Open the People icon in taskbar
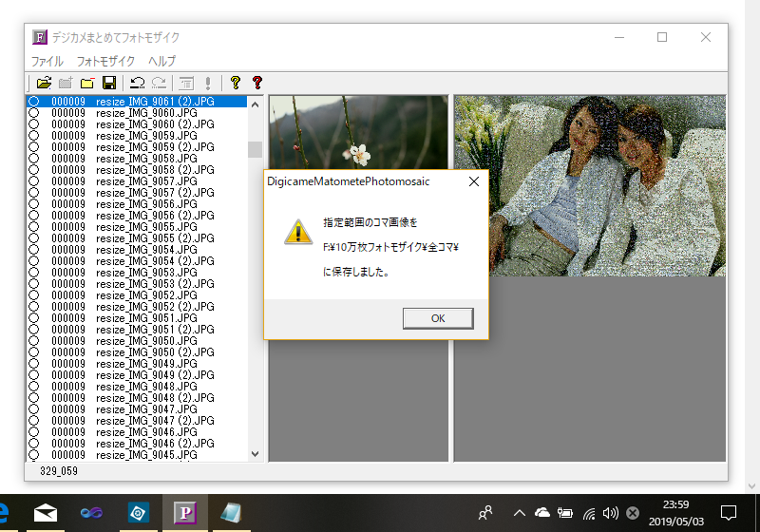Viewport: 760px width, 532px height. [x=485, y=513]
